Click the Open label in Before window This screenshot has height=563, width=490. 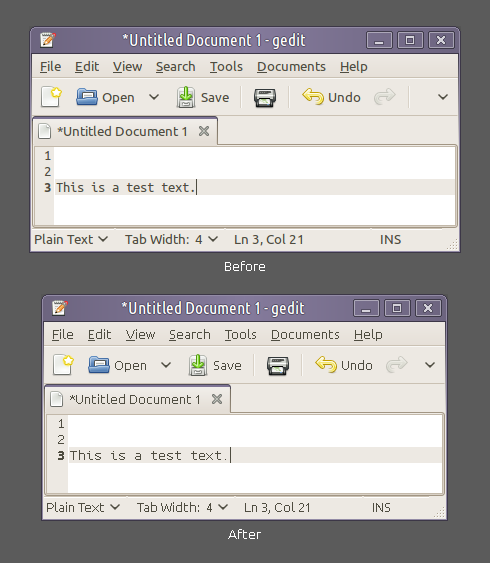tap(118, 97)
